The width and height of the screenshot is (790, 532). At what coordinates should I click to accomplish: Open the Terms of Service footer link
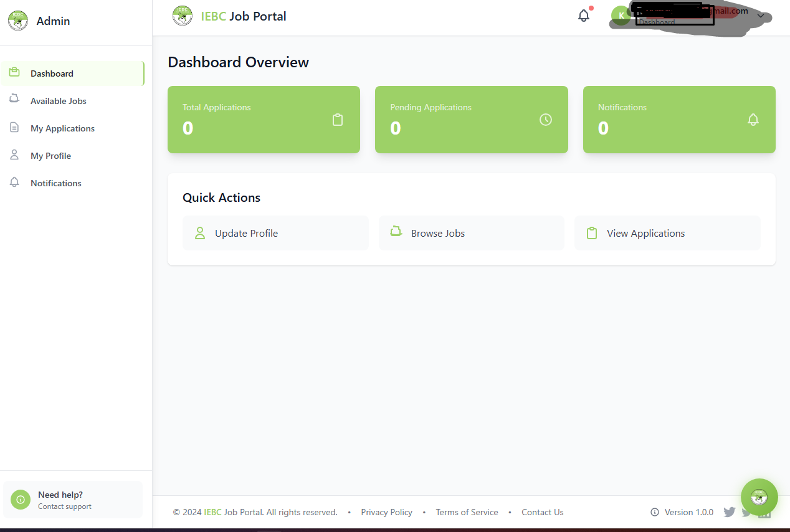tap(467, 512)
